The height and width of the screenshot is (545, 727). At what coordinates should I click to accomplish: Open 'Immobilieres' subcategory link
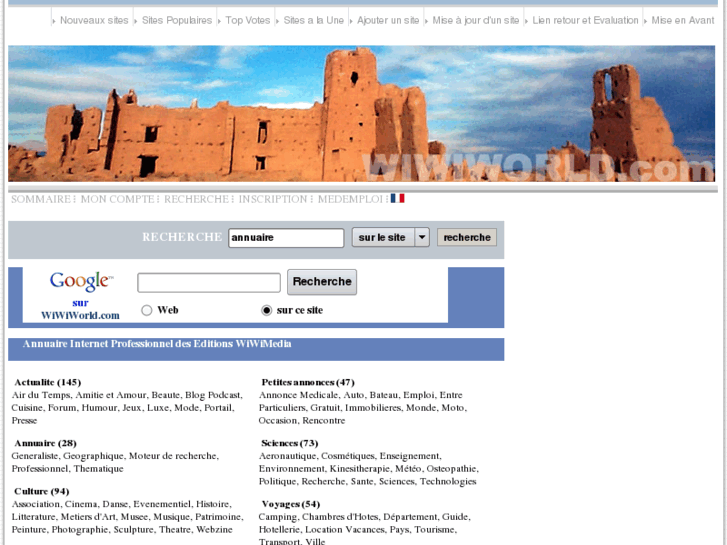tap(373, 408)
